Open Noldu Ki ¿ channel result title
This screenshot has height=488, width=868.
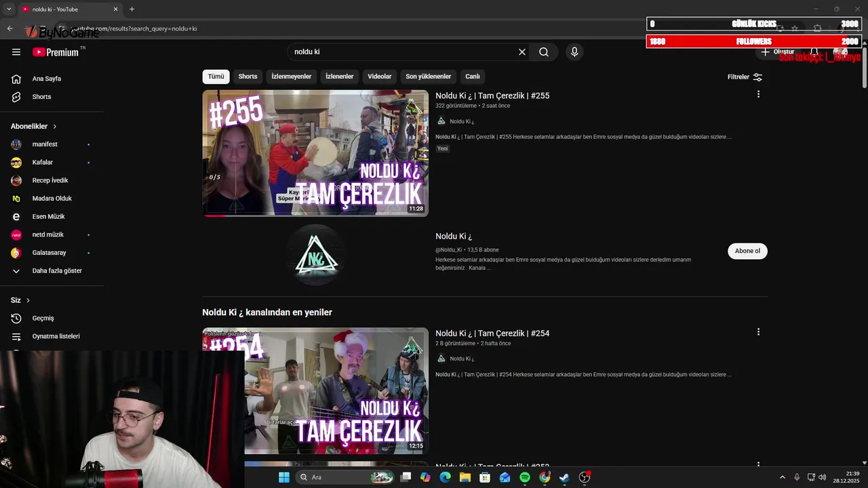[454, 237]
